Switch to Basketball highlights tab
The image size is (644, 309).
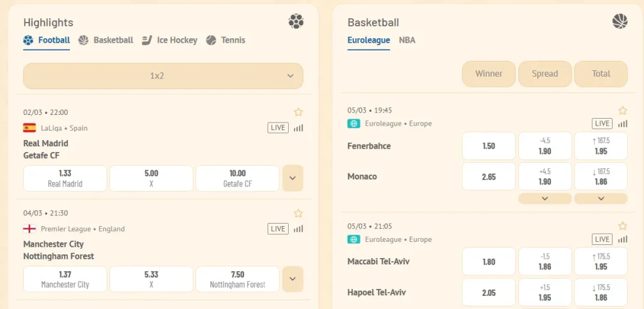[106, 40]
